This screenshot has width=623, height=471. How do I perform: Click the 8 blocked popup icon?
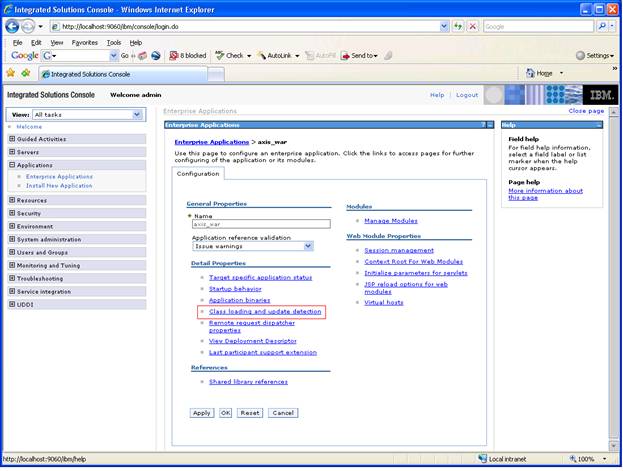[188, 56]
